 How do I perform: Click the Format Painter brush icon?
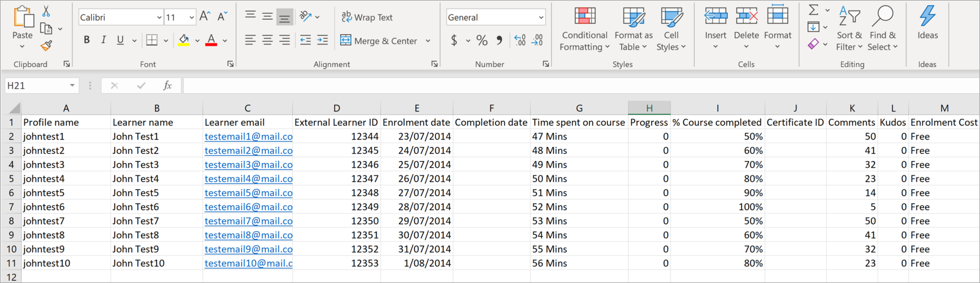[46, 45]
